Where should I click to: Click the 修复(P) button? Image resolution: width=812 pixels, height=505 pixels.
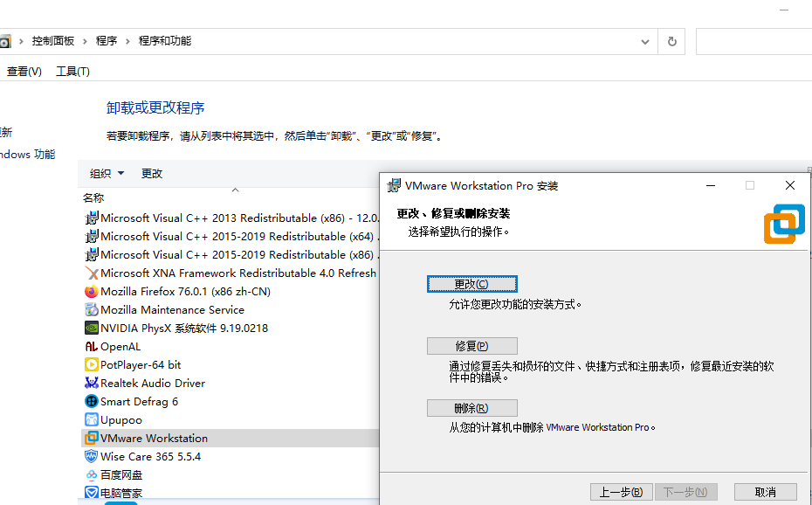(471, 346)
